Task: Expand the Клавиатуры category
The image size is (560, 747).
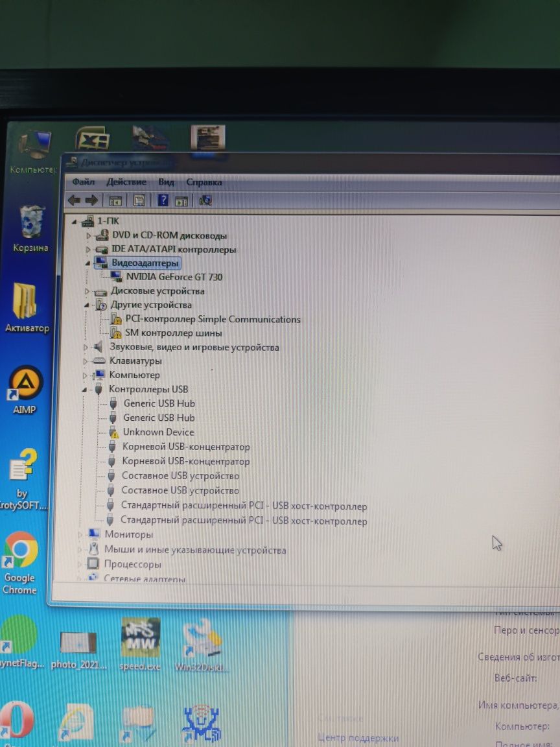Action: pyautogui.click(x=86, y=361)
